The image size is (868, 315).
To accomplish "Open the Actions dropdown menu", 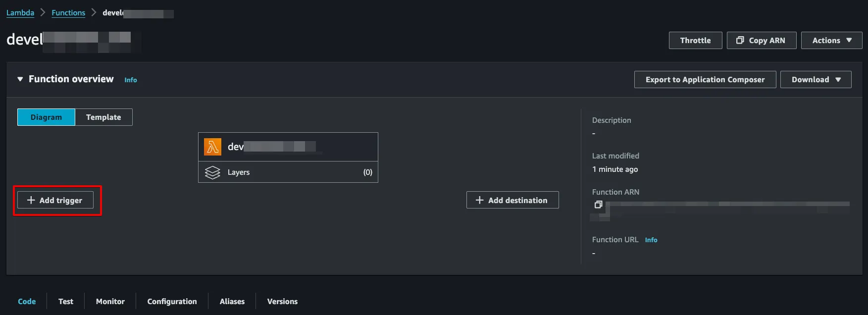I will [831, 41].
